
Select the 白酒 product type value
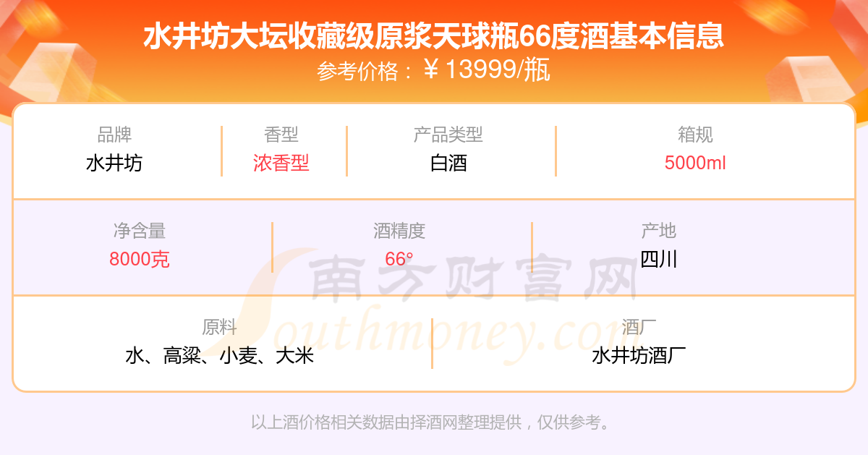[448, 163]
